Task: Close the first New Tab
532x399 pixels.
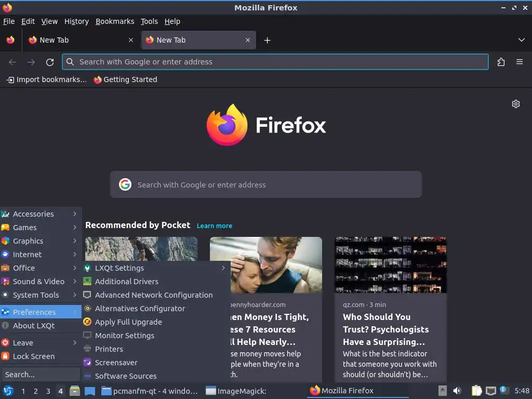Action: (x=131, y=40)
